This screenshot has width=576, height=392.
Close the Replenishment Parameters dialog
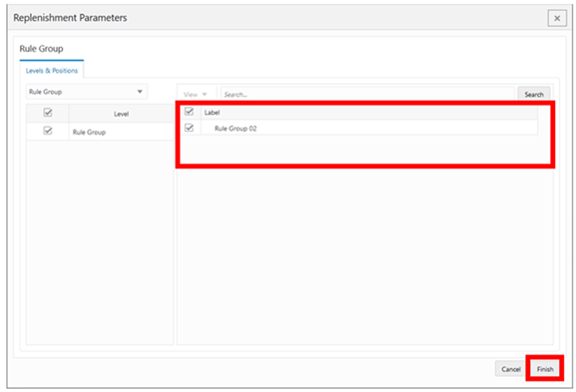point(557,18)
